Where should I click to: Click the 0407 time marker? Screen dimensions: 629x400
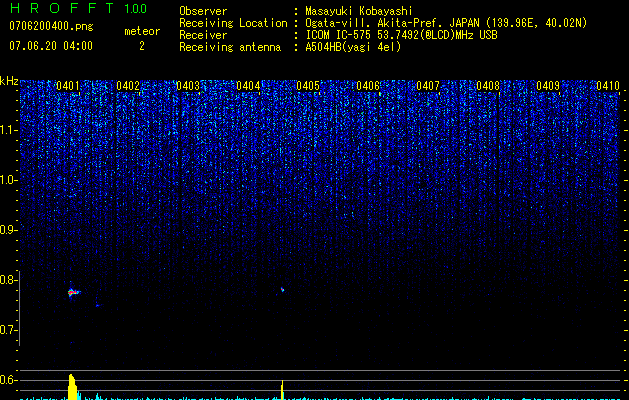click(x=428, y=86)
